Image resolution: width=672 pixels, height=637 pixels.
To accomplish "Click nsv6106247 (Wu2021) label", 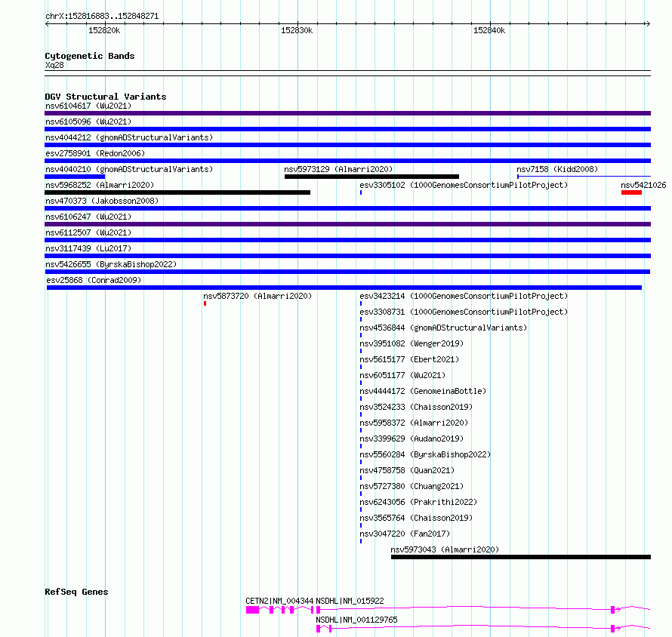I will [x=88, y=217].
